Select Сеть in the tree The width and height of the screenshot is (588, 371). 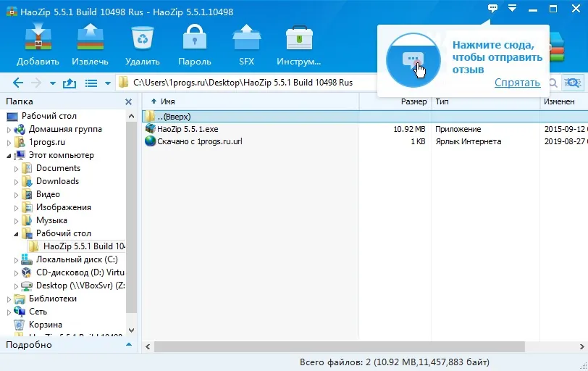[38, 312]
